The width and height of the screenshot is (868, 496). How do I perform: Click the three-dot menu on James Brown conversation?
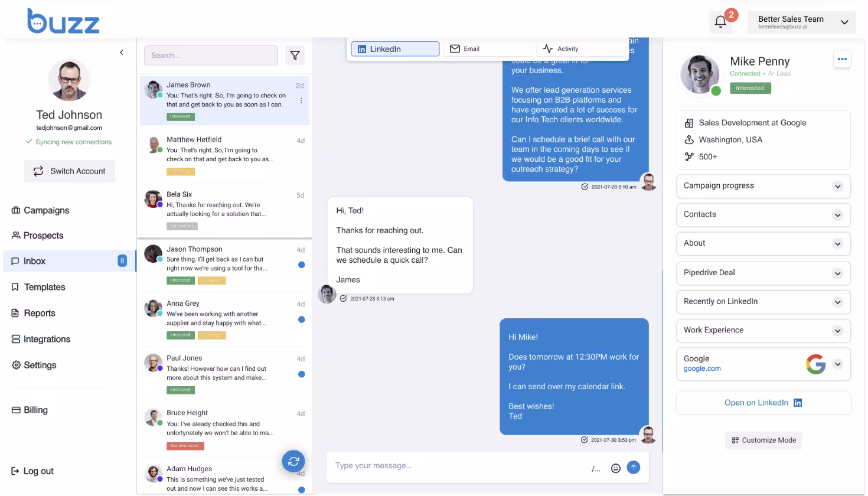301,100
